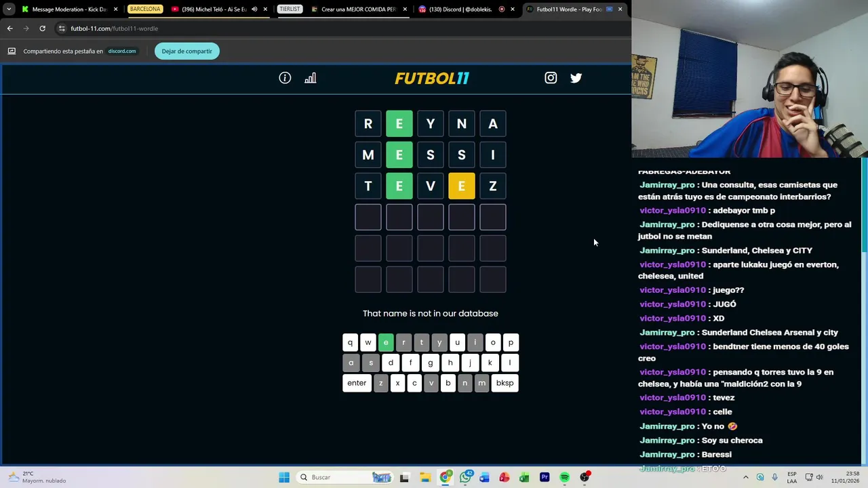Open the BARCELONA tab group

[x=145, y=9]
